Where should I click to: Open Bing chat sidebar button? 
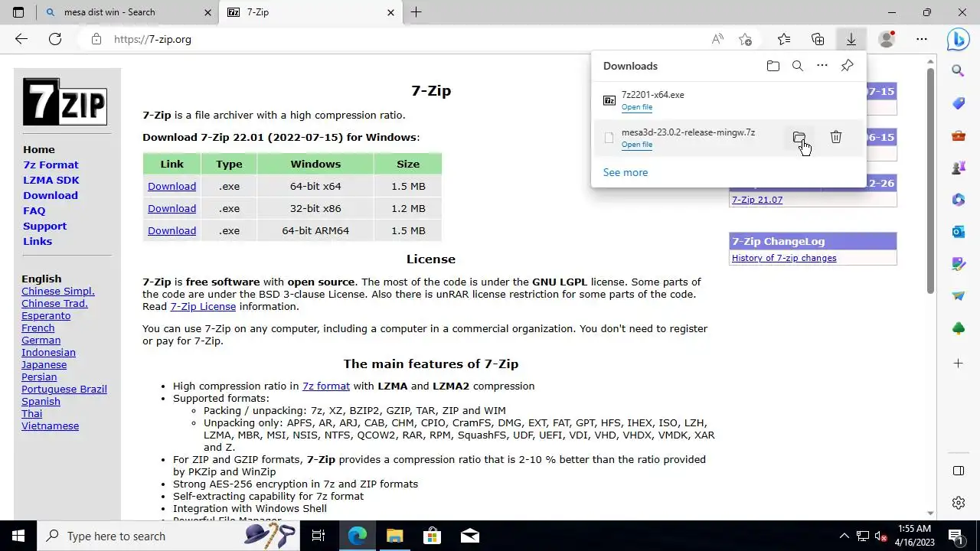(959, 39)
